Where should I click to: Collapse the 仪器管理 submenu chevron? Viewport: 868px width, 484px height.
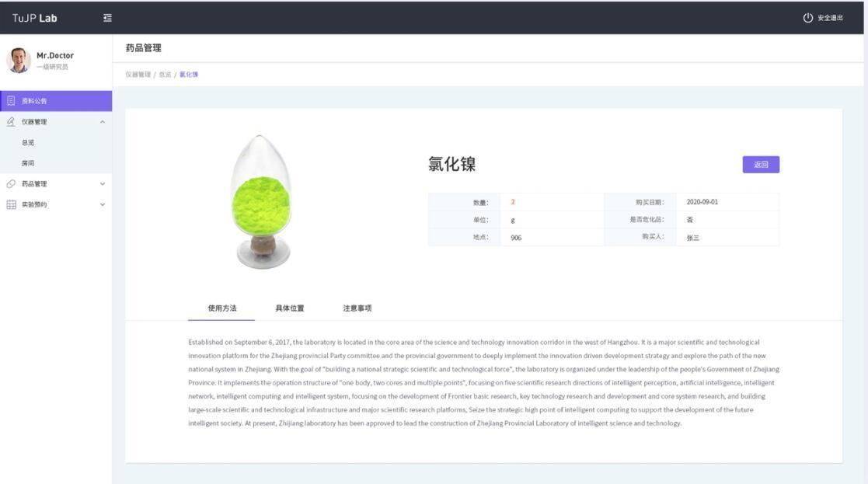[x=103, y=122]
